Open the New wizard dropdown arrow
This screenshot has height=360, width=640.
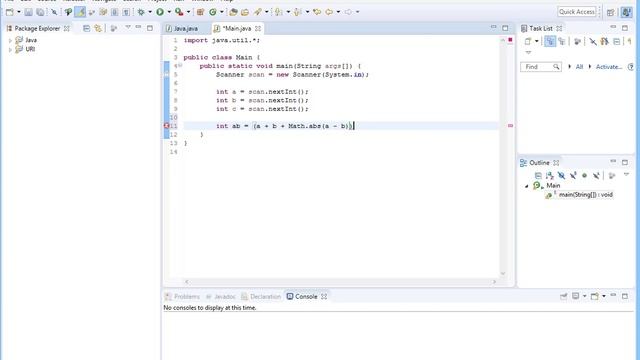coord(19,12)
